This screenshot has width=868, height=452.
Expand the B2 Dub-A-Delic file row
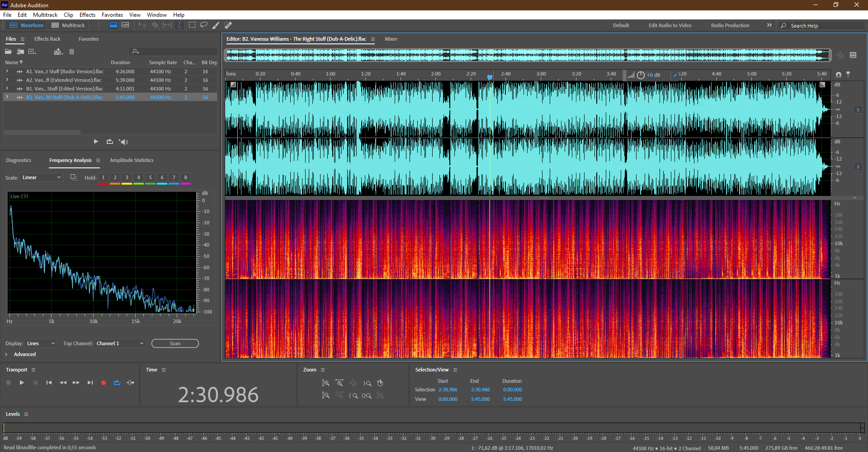point(7,97)
